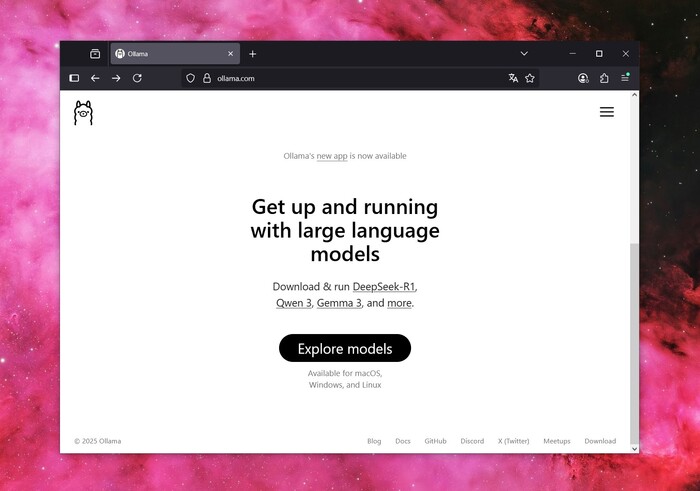Go back using the browser back arrow

click(95, 78)
